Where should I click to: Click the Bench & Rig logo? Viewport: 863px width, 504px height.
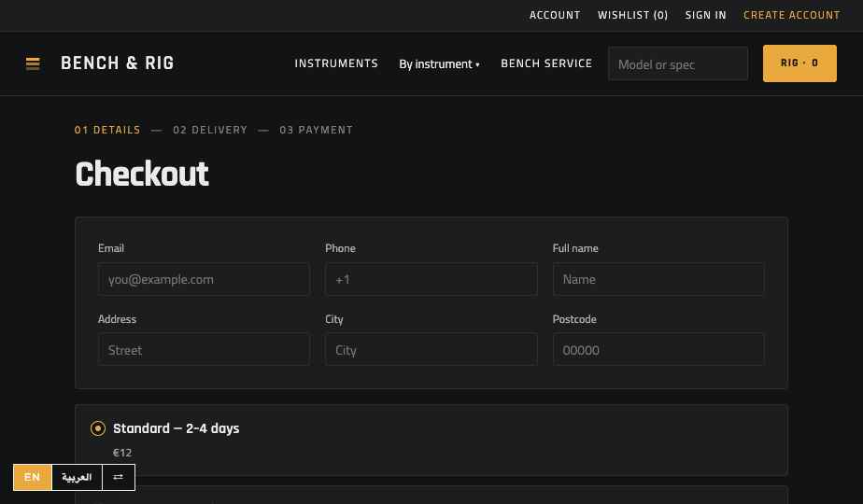[x=118, y=63]
